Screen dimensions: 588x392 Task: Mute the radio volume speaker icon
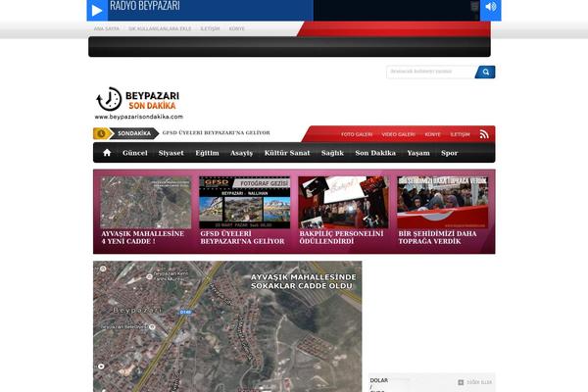491,9
